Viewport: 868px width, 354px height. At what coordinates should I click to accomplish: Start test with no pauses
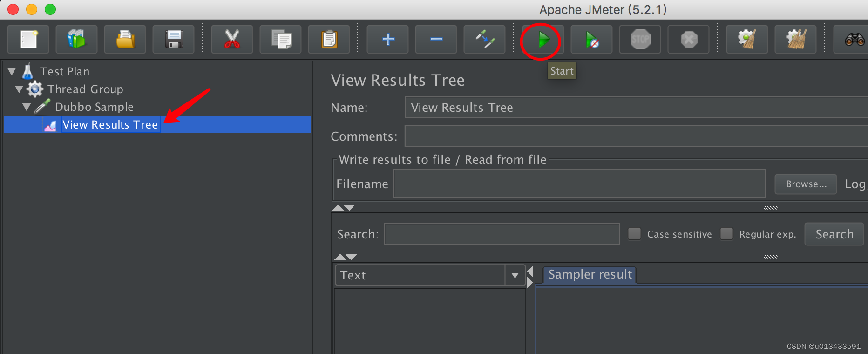pyautogui.click(x=592, y=39)
